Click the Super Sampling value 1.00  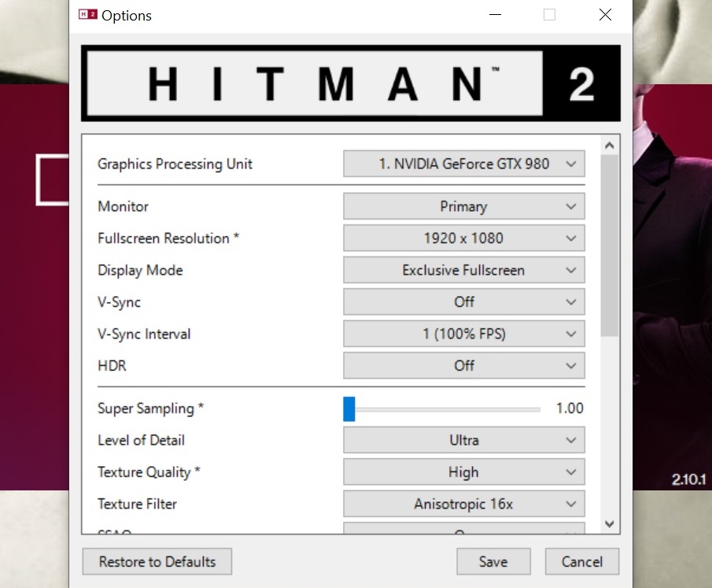click(x=570, y=408)
